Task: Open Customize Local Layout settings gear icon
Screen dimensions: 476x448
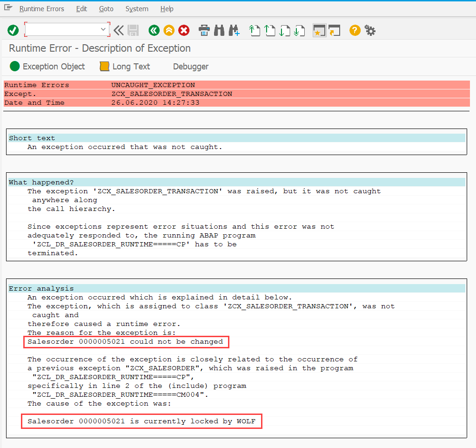Action: [x=369, y=30]
